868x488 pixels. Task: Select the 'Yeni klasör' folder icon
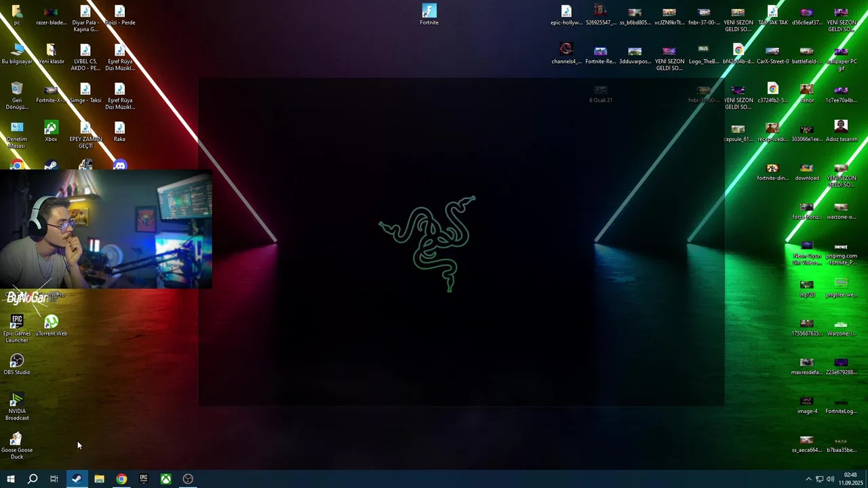tap(51, 54)
